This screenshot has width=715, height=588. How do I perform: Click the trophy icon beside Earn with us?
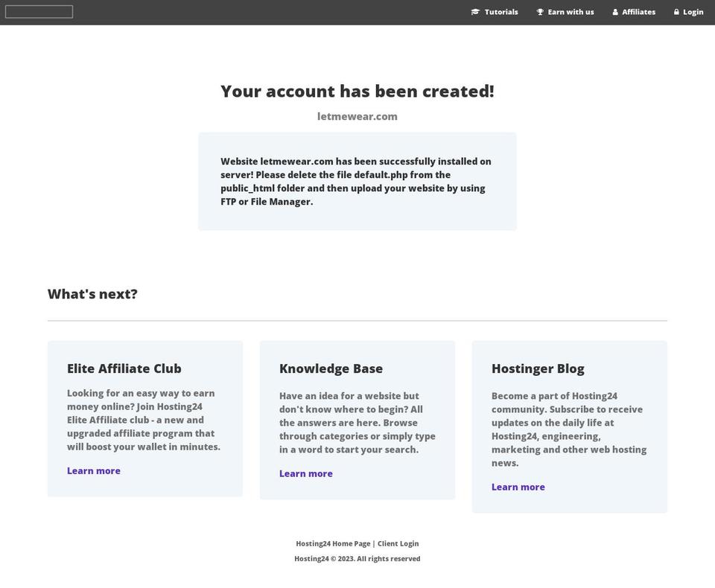[540, 12]
